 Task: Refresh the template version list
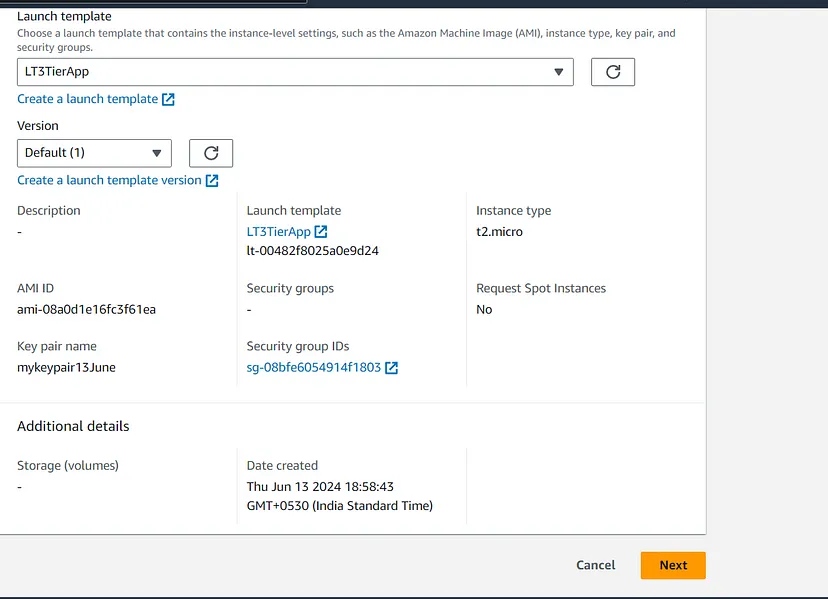pos(211,153)
